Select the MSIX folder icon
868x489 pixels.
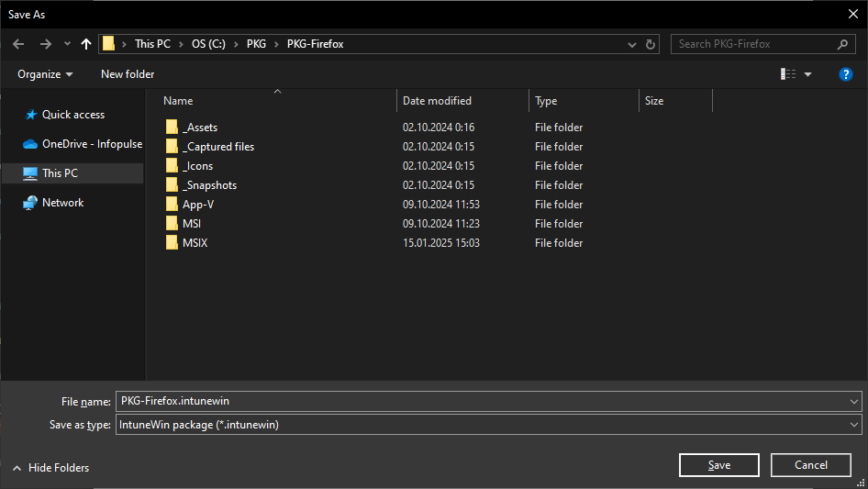tap(172, 242)
